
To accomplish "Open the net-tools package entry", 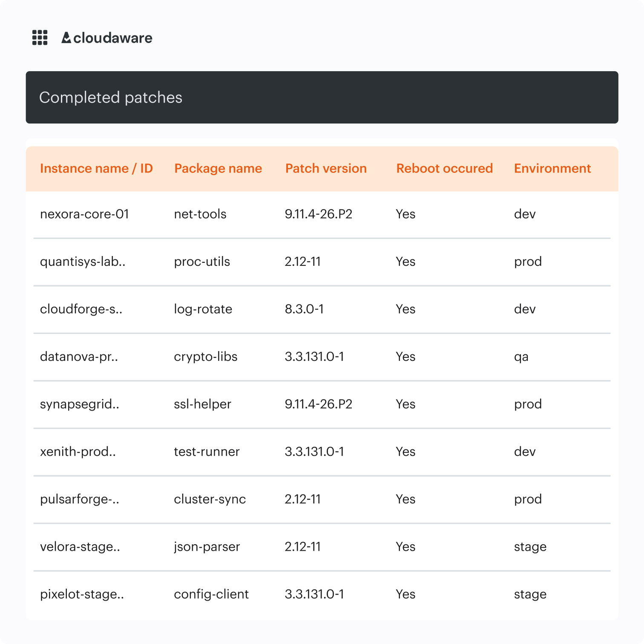I will coord(200,214).
